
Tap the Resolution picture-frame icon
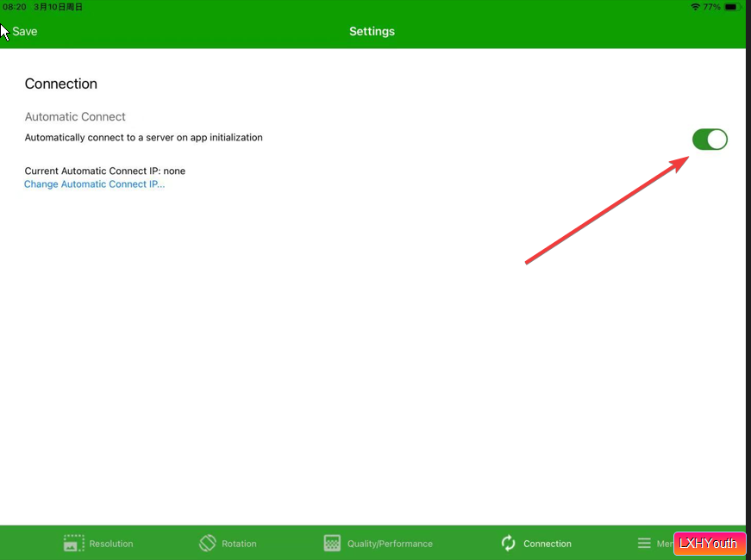(74, 544)
